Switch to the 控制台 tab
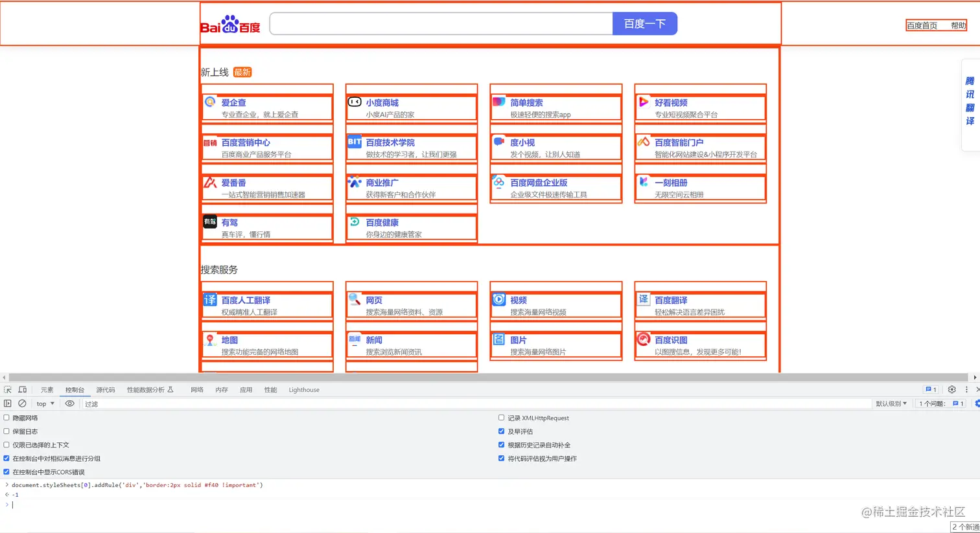980x533 pixels. [x=75, y=390]
